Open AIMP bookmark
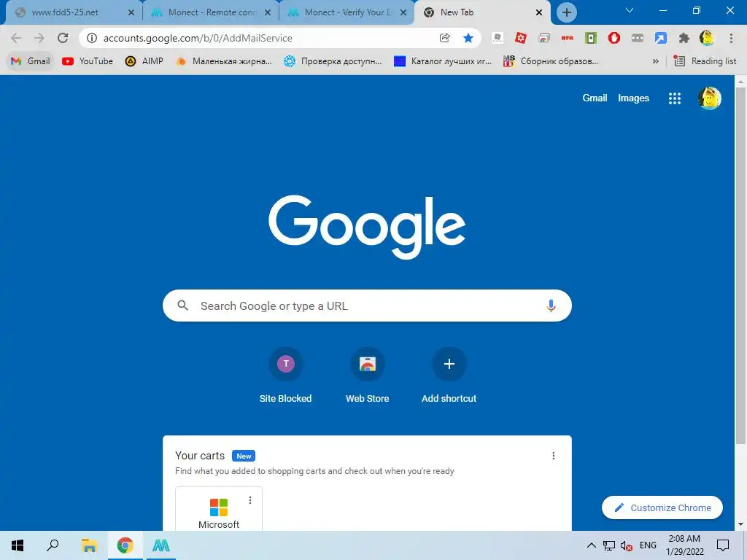Screen dimensions: 747x560 coord(144,61)
